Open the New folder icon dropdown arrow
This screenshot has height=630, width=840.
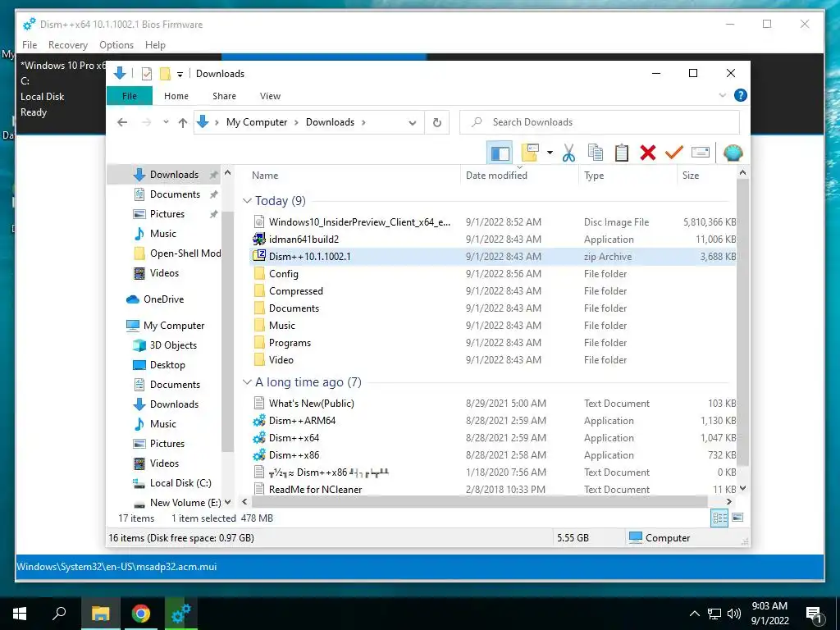[x=550, y=153]
